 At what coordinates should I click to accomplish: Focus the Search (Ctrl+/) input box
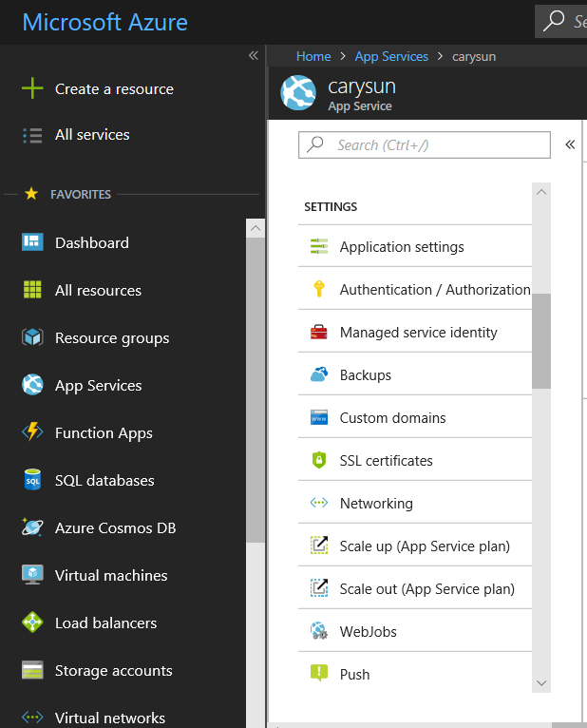pos(425,144)
